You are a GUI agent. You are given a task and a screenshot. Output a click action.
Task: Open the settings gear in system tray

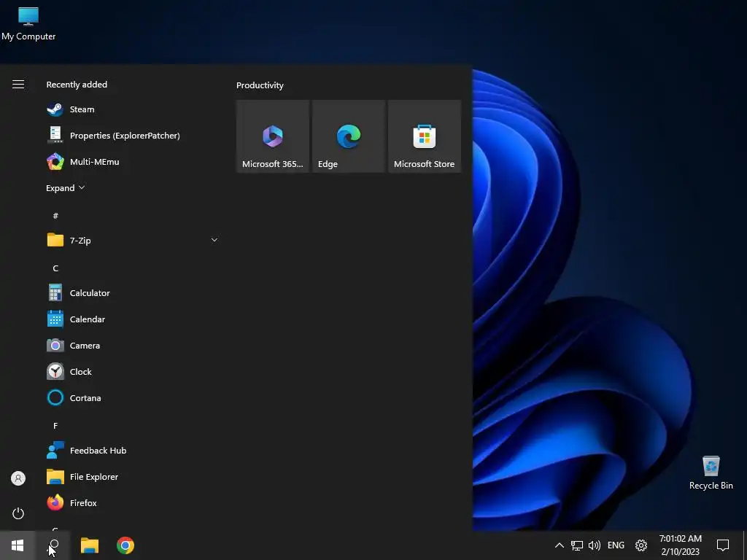(x=641, y=545)
